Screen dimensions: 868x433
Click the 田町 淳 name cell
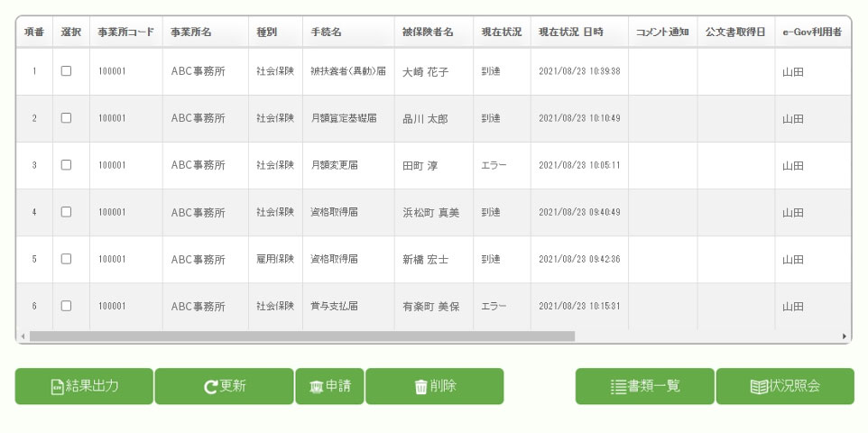[434, 166]
